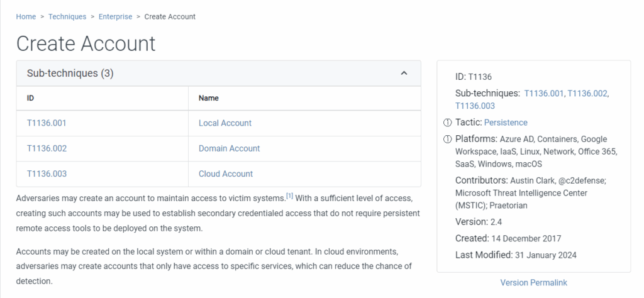Open the Domain Account sub-technique
The image size is (644, 298).
229,148
